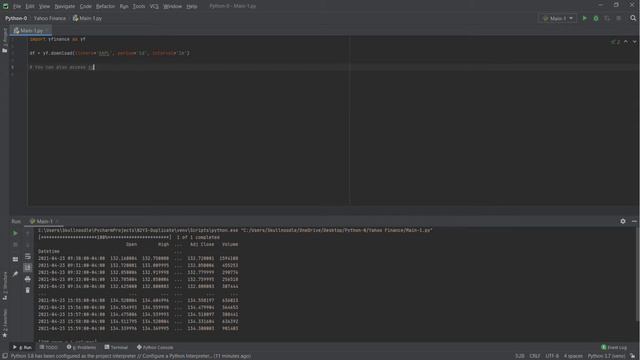640x360 pixels.
Task: Switch to the TODO tool tab
Action: (x=49, y=347)
